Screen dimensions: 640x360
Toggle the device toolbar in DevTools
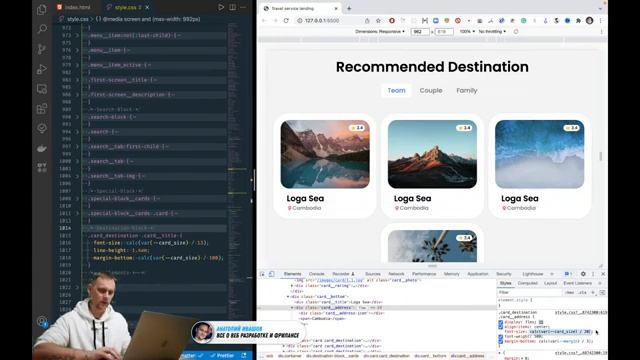click(x=271, y=274)
